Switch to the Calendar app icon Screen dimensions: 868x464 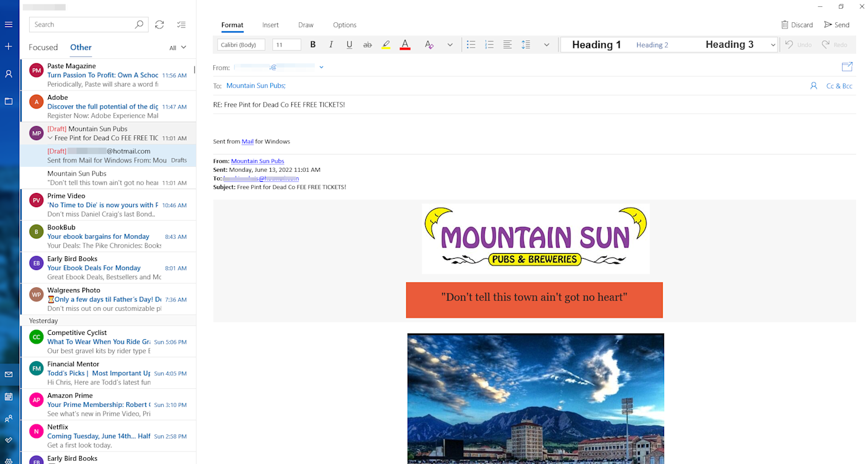pos(9,396)
